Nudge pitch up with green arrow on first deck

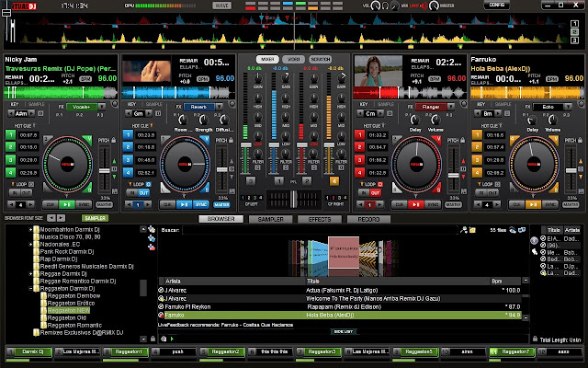click(114, 161)
